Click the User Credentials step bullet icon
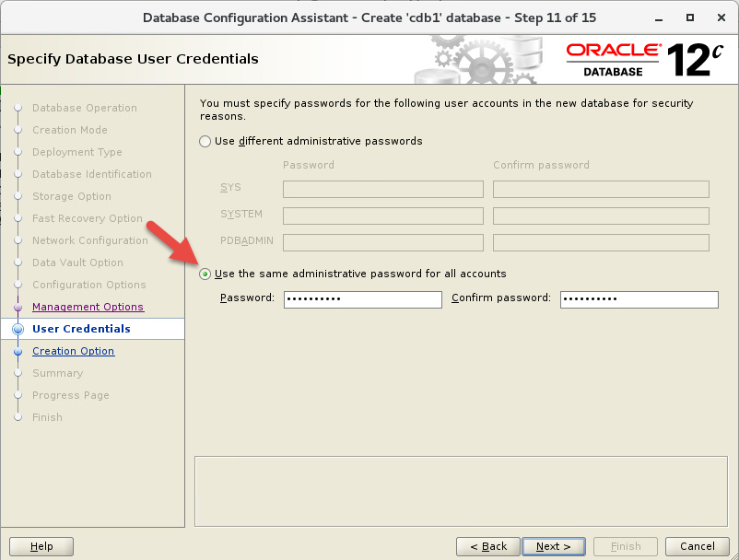This screenshot has height=560, width=739. pyautogui.click(x=18, y=329)
